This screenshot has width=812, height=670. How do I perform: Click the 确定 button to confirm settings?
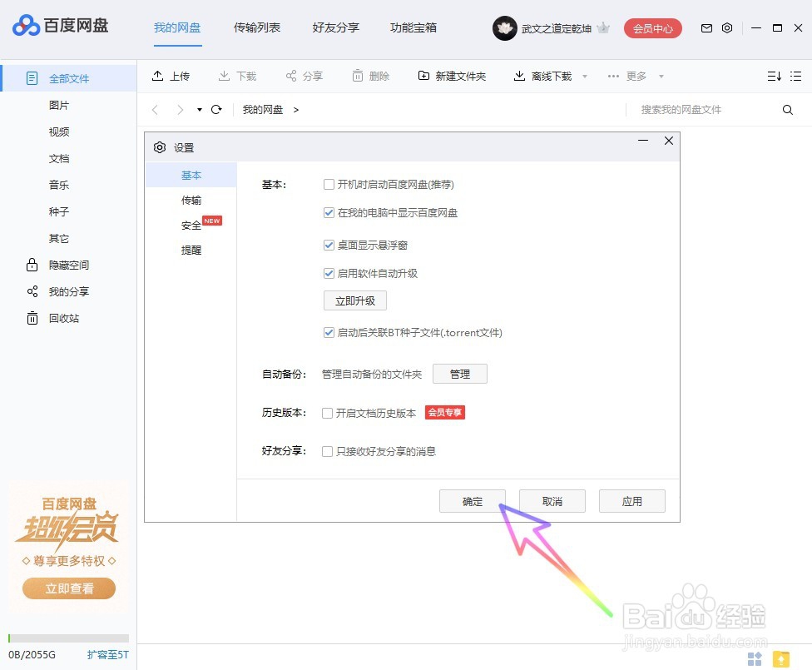pyautogui.click(x=472, y=500)
